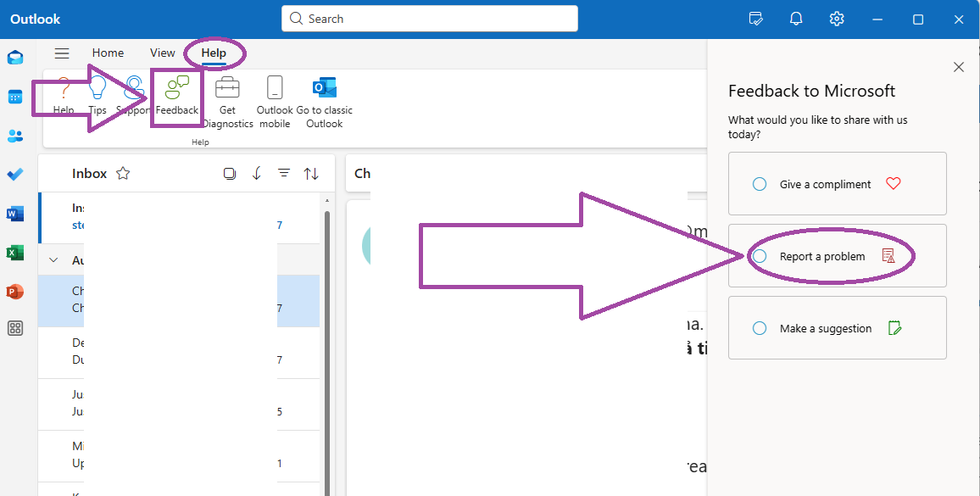Select the Make a suggestion option
The height and width of the screenshot is (496, 980).
(x=838, y=328)
